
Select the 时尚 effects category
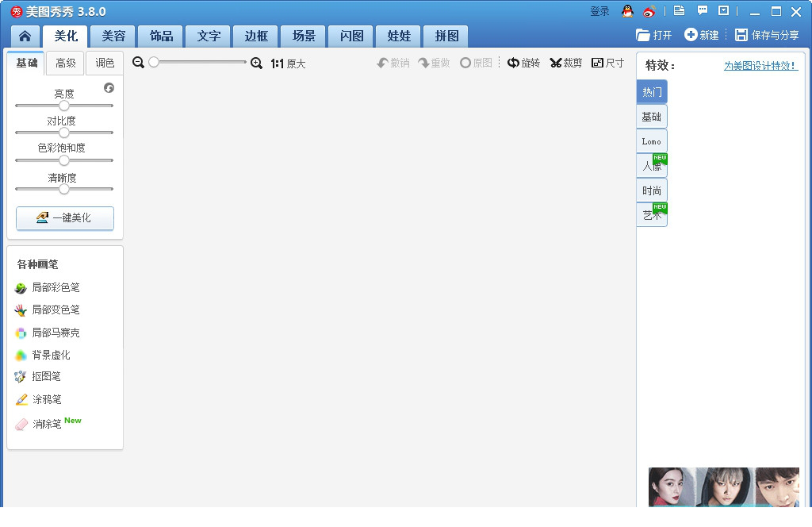pos(652,190)
